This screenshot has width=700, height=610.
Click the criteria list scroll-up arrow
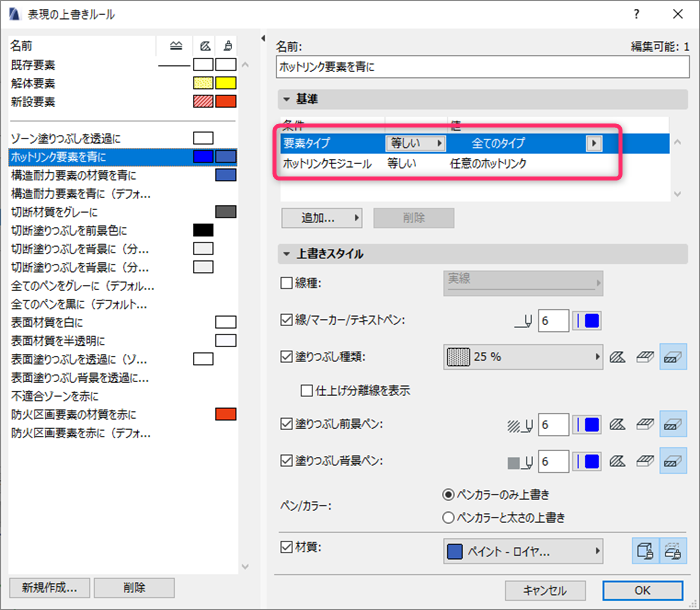(678, 142)
